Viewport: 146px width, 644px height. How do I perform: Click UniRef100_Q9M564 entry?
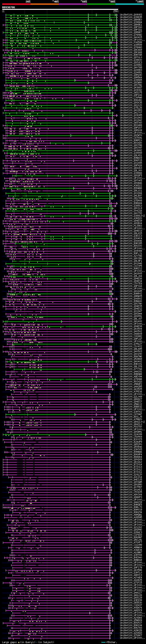tap(131, 77)
